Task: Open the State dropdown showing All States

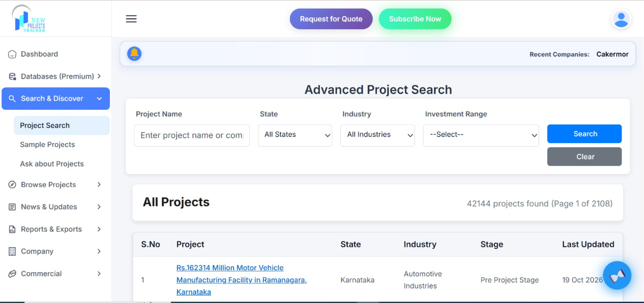Action: tap(295, 135)
